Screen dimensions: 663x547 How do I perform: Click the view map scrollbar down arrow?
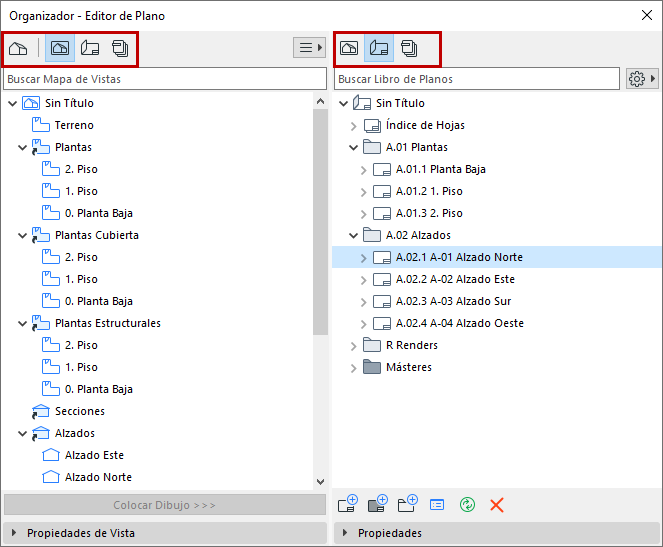pyautogui.click(x=321, y=481)
